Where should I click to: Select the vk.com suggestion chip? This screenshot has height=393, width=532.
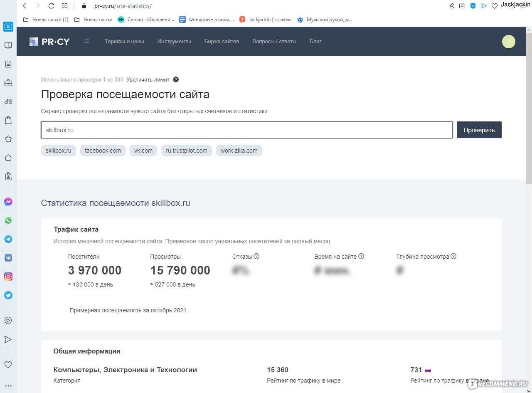click(x=143, y=151)
